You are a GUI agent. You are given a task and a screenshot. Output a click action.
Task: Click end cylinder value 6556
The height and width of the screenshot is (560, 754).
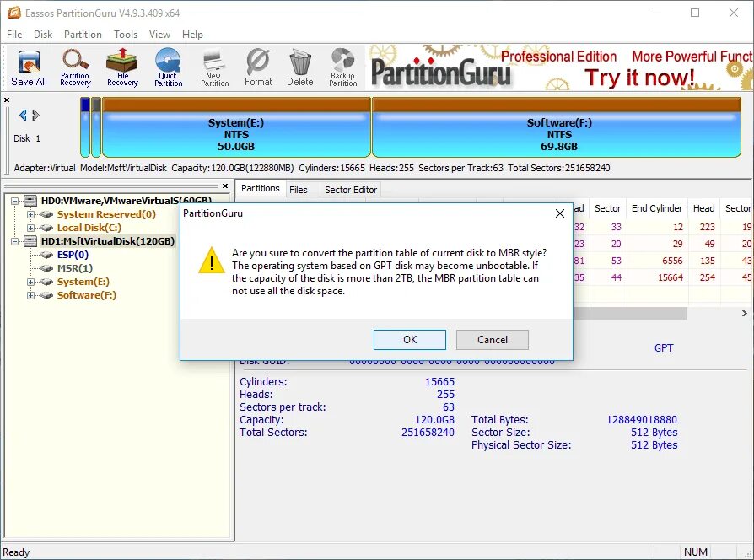pyautogui.click(x=672, y=261)
